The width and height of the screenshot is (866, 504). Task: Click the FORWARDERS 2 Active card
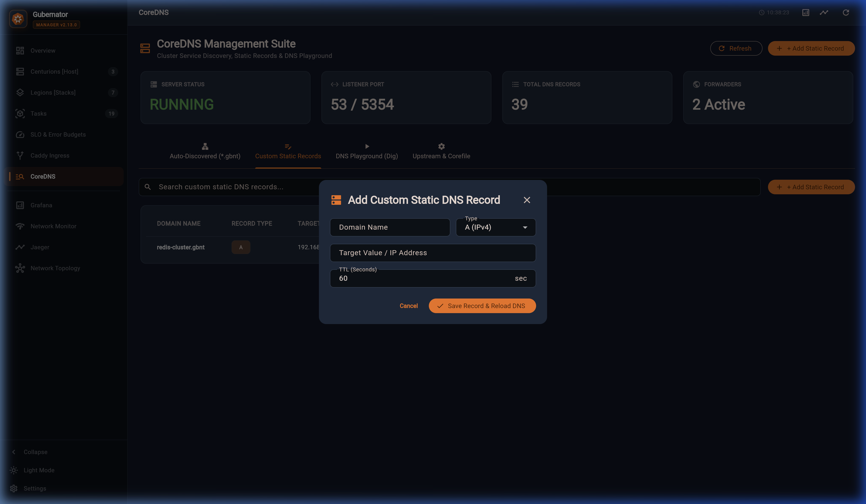click(768, 98)
